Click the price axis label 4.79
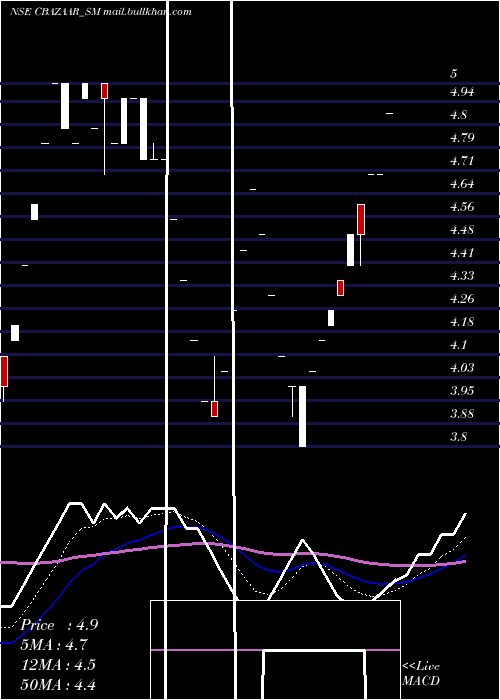Screen dimensions: 500x700 coord(462,138)
